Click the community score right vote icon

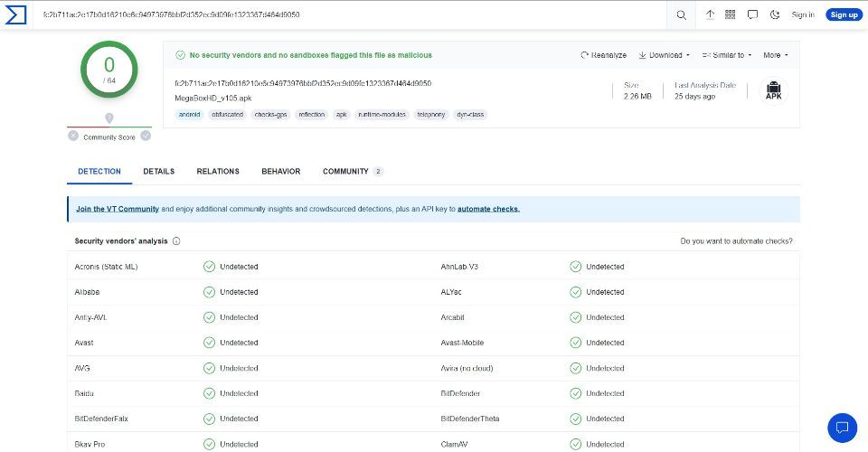(x=146, y=136)
